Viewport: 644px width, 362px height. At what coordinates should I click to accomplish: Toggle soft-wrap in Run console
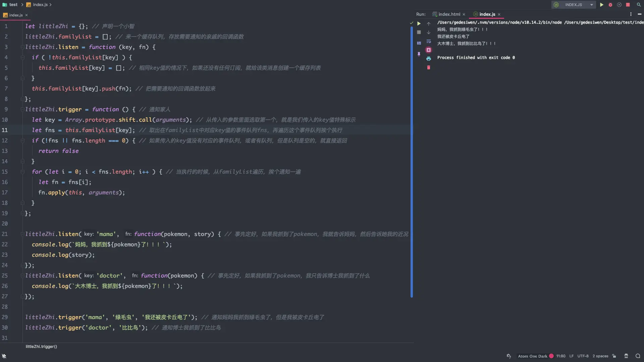click(428, 41)
